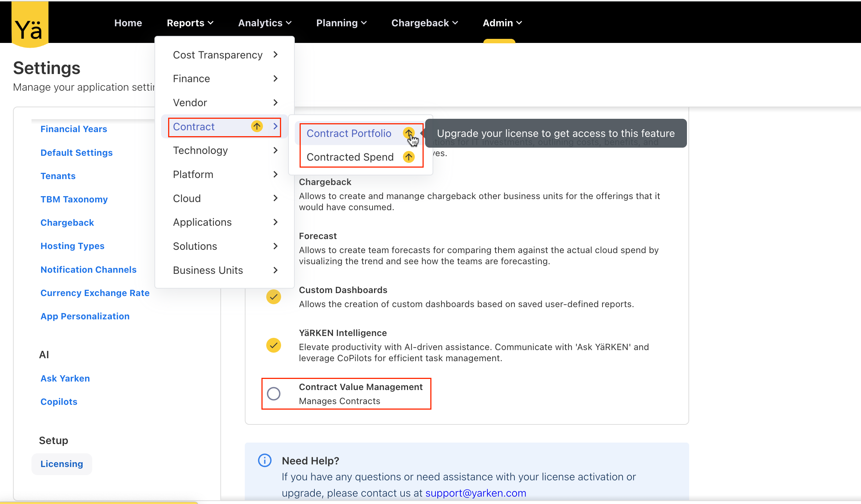Open the Planning dropdown
This screenshot has height=504, width=861.
pos(341,23)
